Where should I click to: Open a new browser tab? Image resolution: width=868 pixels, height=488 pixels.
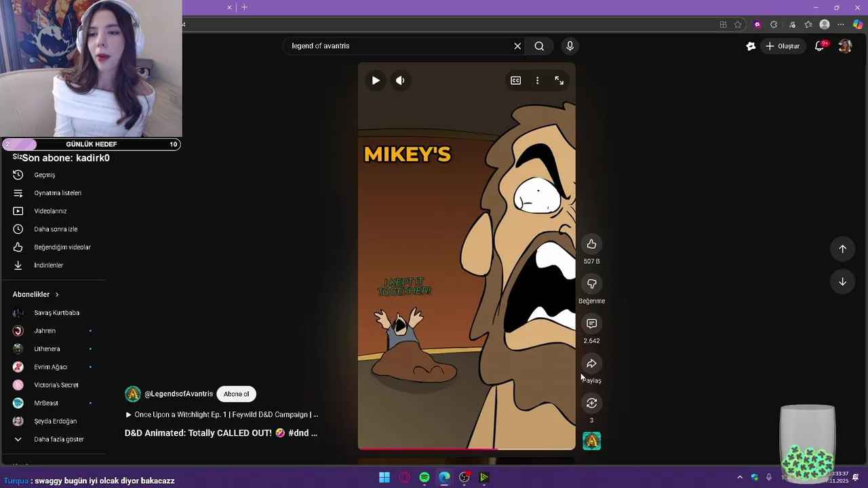coord(244,7)
